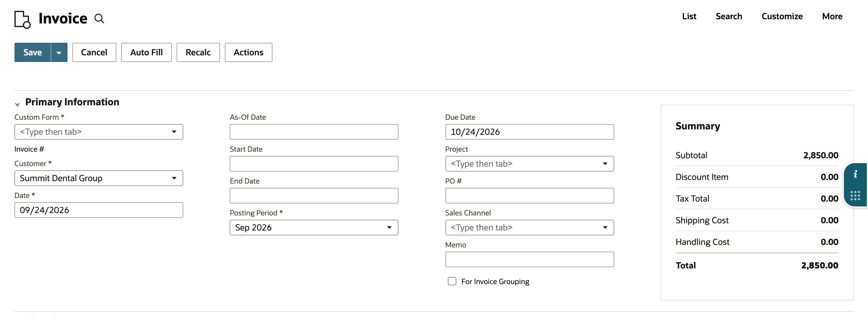Click the Discount Item label
The width and height of the screenshot is (868, 319).
coord(702,177)
